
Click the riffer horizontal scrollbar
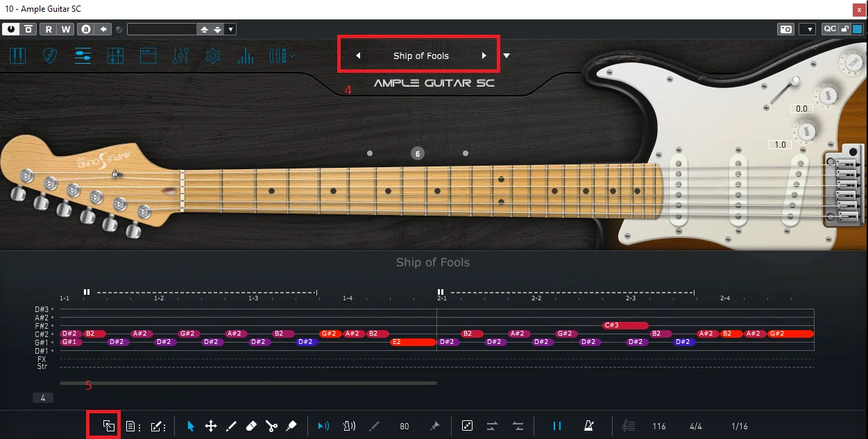pos(248,383)
